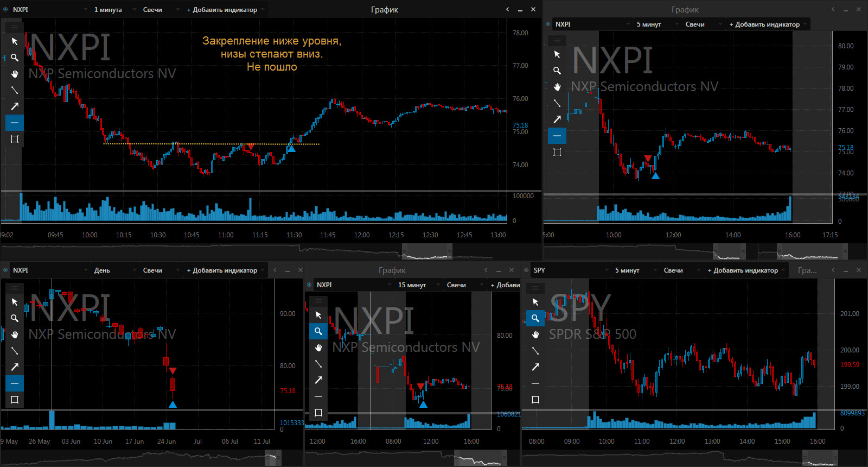Screen dimensions: 868x467
Task: Activate magnifier in 5-minute NXPI chart
Action: click(557, 71)
